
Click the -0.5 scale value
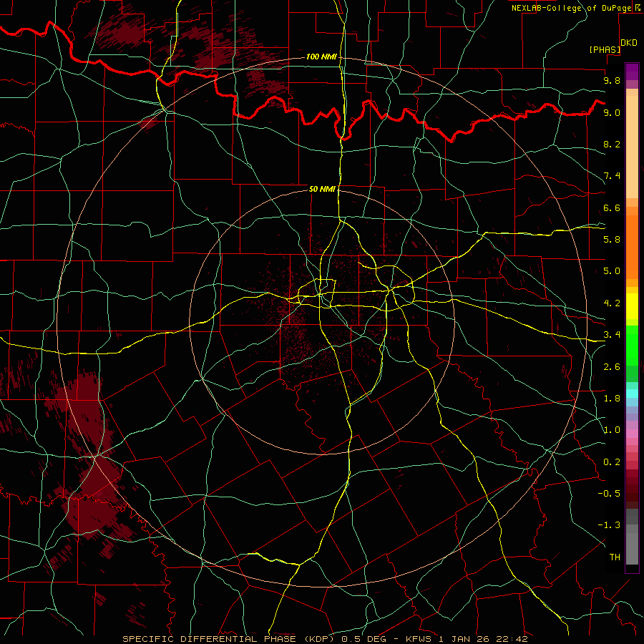click(609, 494)
